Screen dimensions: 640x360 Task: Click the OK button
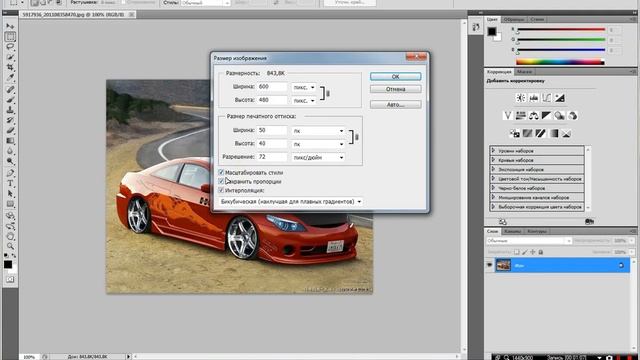coord(396,76)
